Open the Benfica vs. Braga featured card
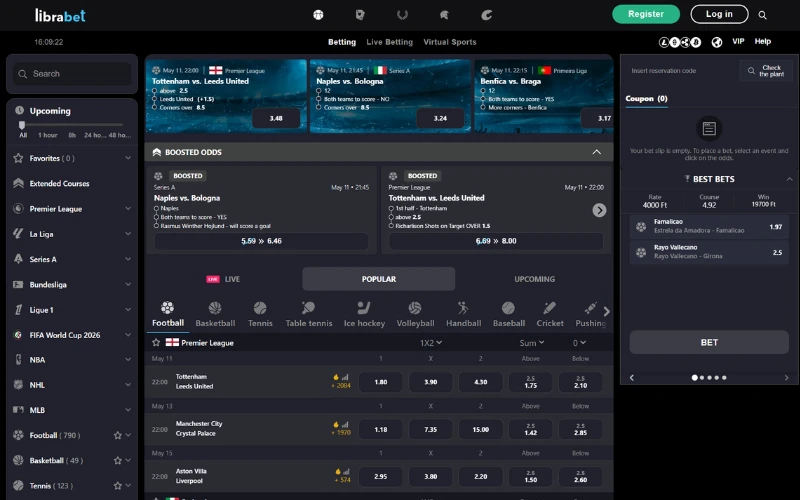The width and height of the screenshot is (800, 500). tap(543, 96)
